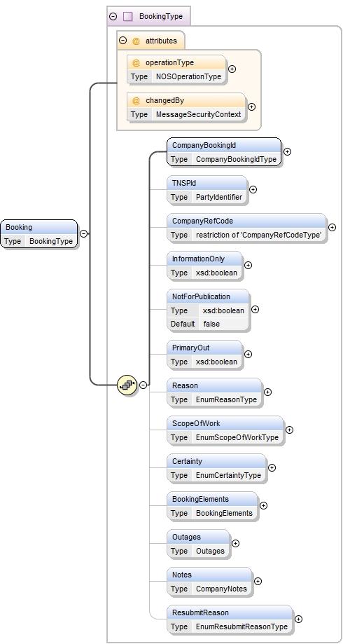The width and height of the screenshot is (343, 644).
Task: Select the Outages element box
Action: pos(198,544)
